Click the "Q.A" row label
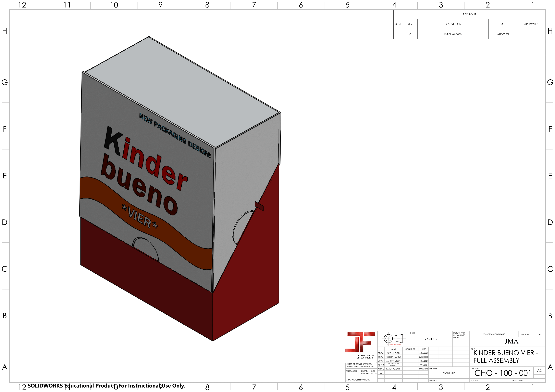 (381, 373)
